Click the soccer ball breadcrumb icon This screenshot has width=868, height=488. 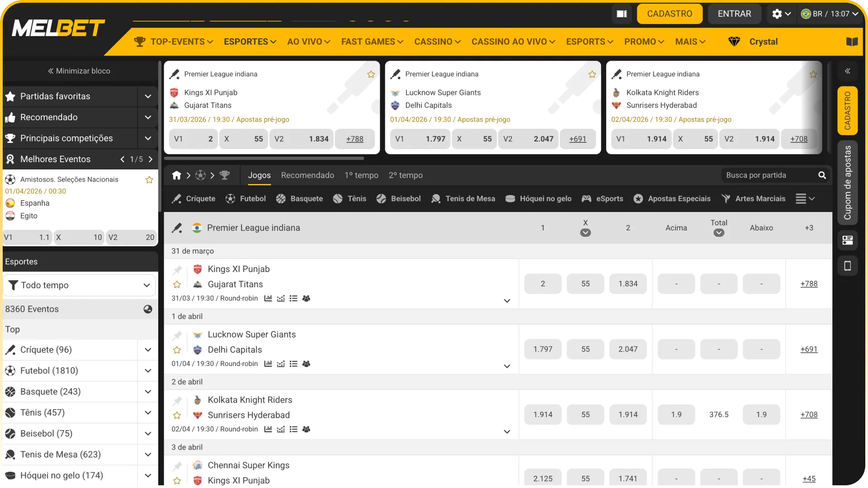point(200,175)
